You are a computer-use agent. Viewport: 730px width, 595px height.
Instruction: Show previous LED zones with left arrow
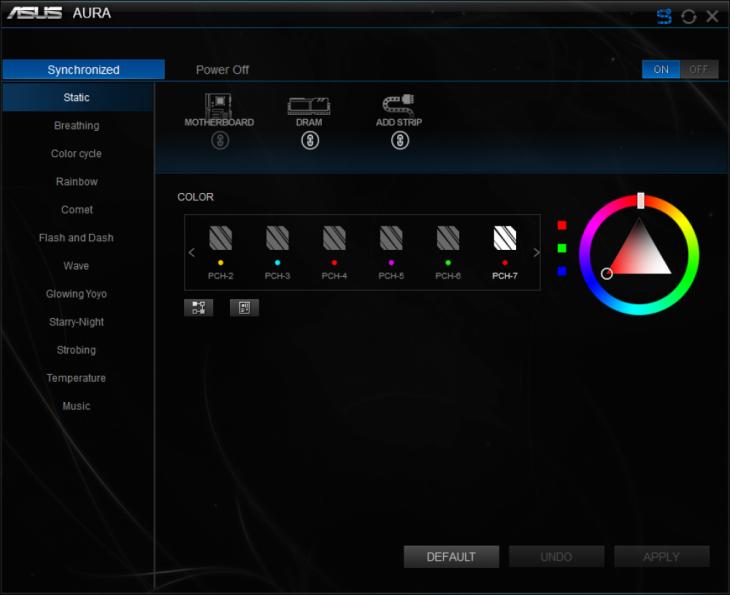pos(192,252)
